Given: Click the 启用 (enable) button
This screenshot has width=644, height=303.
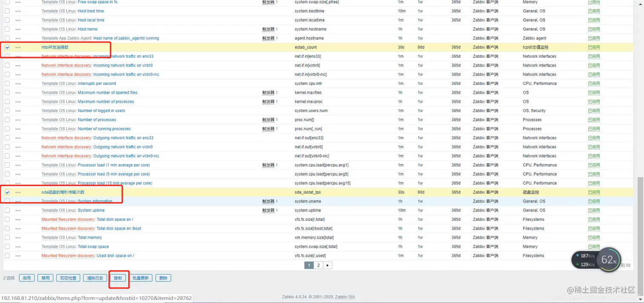Looking at the screenshot, I should (27, 278).
